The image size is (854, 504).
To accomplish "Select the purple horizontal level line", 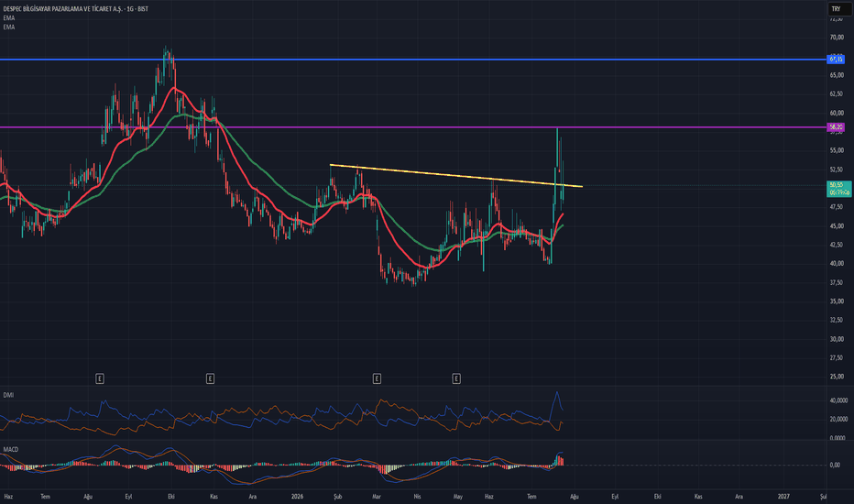I will [413, 127].
